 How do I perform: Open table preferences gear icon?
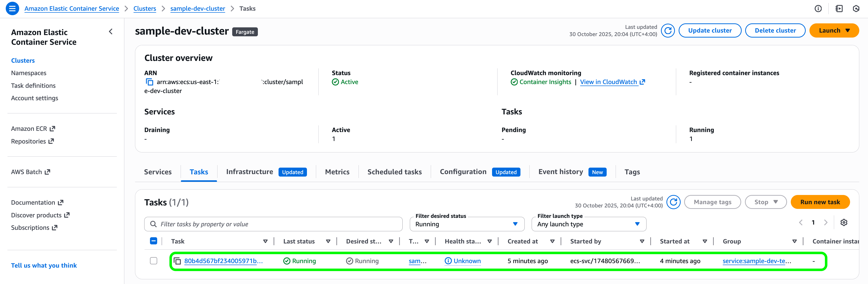pyautogui.click(x=843, y=222)
